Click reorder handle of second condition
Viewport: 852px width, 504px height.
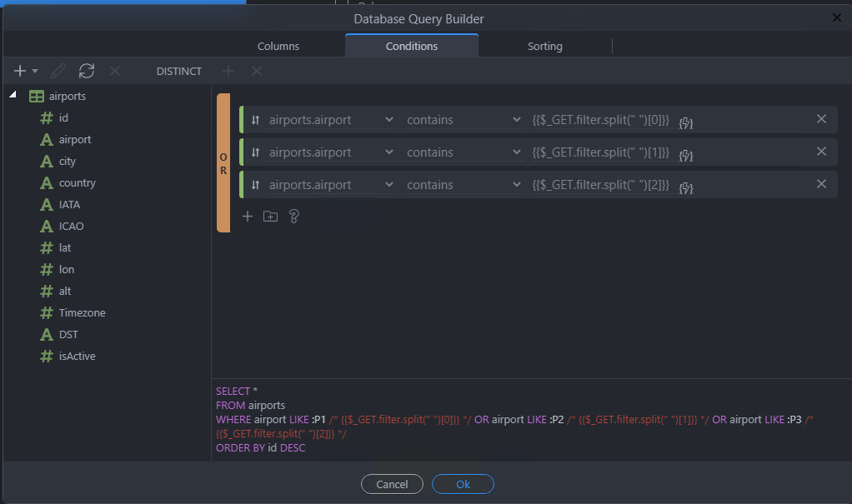[255, 152]
